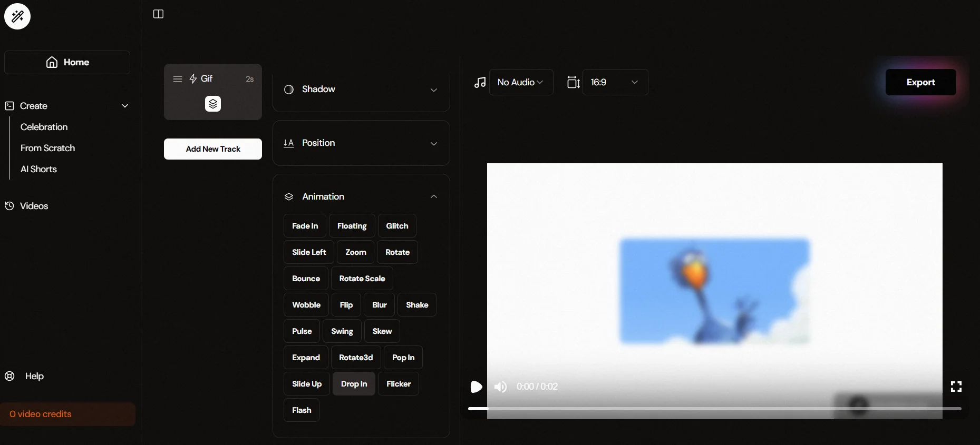Toggle the Drop In animation
The image size is (980, 445).
click(354, 384)
